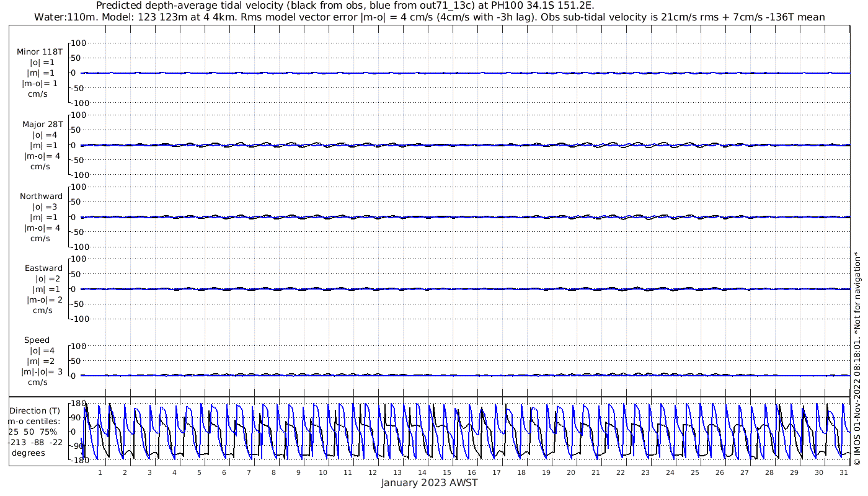Click day '1' on the date axis
The width and height of the screenshot is (868, 496).
coord(100,472)
